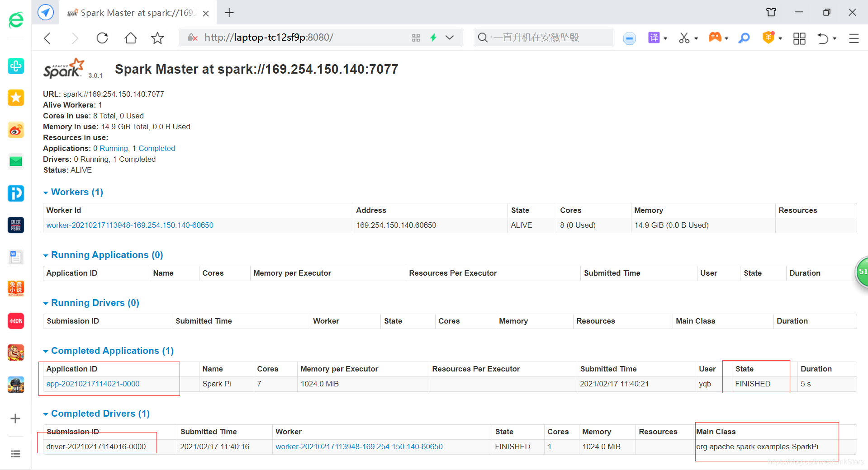This screenshot has width=868, height=470.
Task: Open application app-20210217114021-0000
Action: 93,384
